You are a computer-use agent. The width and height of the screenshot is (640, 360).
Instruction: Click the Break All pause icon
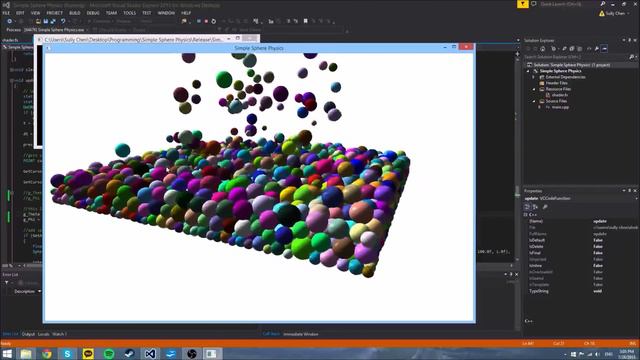[199, 21]
